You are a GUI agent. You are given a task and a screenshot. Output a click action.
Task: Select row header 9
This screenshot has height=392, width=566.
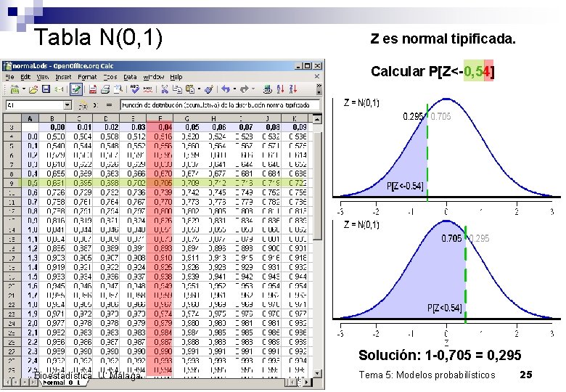12,183
